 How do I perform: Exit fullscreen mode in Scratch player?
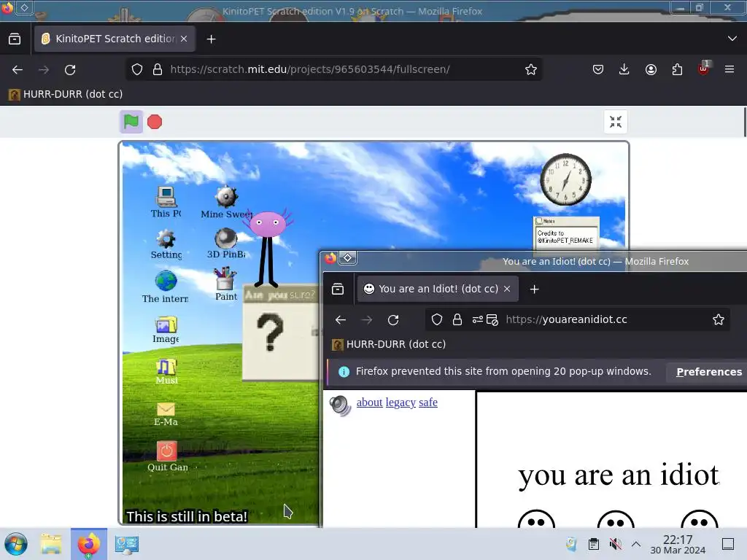[x=616, y=122]
